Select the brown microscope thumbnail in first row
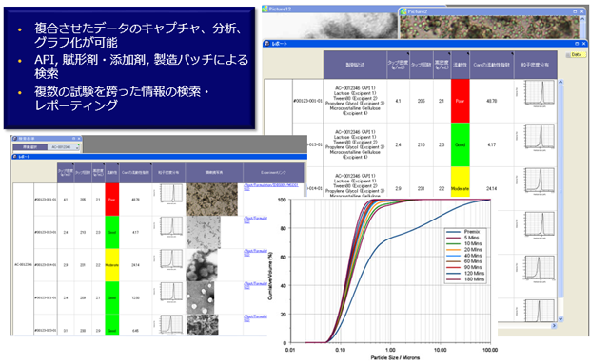The height and width of the screenshot is (364, 590). click(x=212, y=200)
